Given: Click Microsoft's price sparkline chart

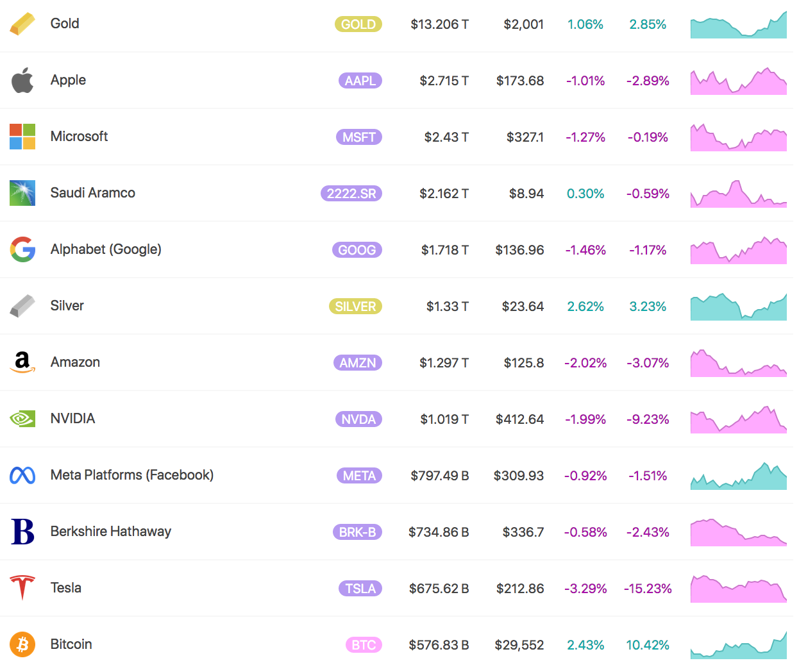Looking at the screenshot, I should (739, 137).
